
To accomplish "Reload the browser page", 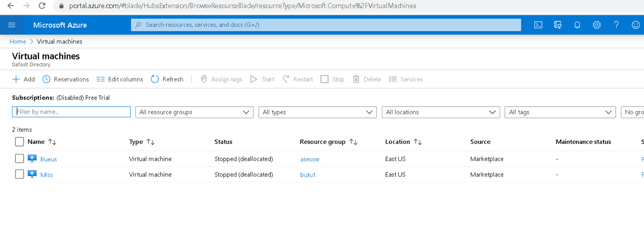I will coord(42,6).
